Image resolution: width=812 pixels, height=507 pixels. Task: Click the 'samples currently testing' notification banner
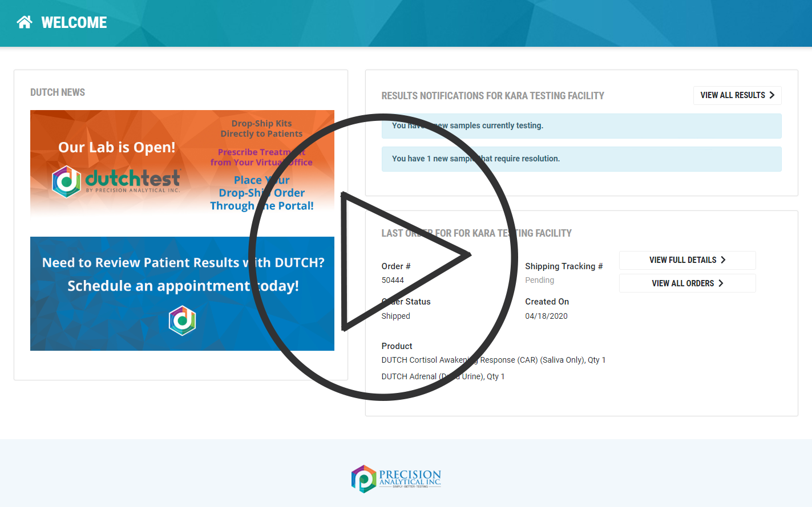coord(581,125)
